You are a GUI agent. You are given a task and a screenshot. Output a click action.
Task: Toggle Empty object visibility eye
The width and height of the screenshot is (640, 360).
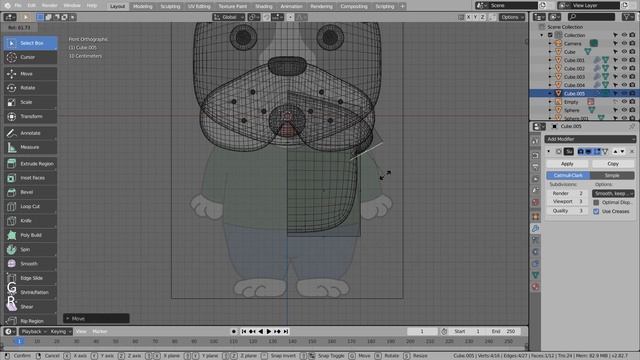pyautogui.click(x=624, y=102)
